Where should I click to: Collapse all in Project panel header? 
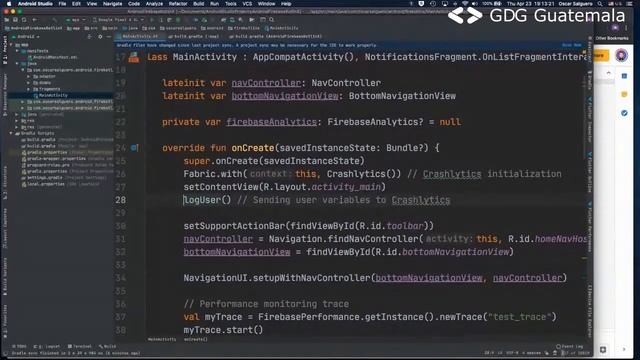click(x=89, y=37)
